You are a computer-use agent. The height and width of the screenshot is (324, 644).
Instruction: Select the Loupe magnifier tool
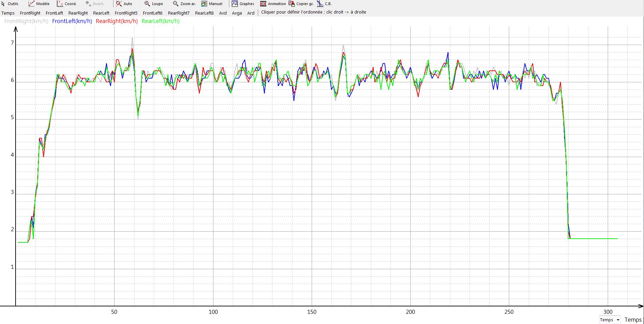click(147, 4)
